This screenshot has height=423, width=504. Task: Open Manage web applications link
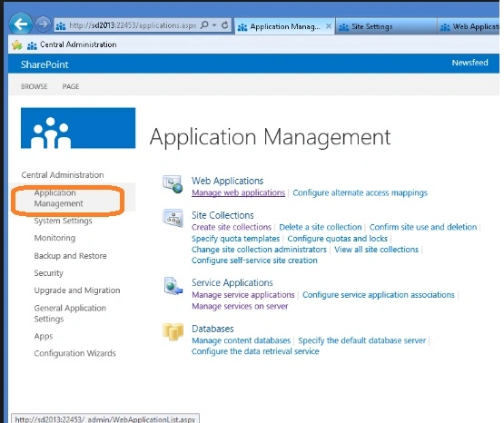pyautogui.click(x=238, y=192)
